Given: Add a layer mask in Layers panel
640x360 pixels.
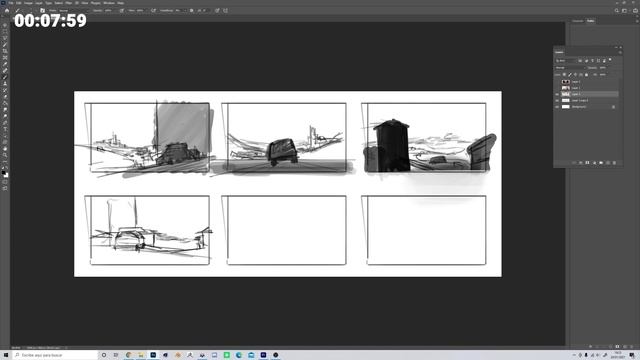Looking at the screenshot, I should [x=587, y=163].
